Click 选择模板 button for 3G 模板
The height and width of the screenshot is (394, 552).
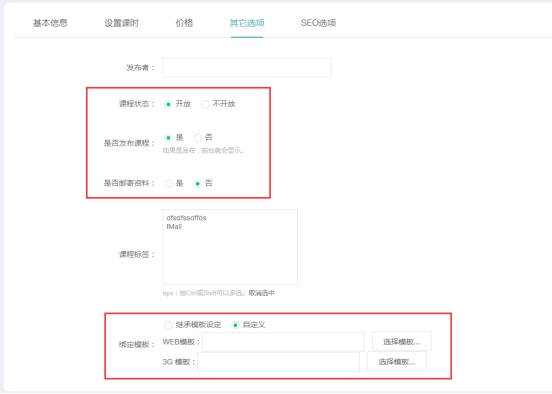click(397, 362)
